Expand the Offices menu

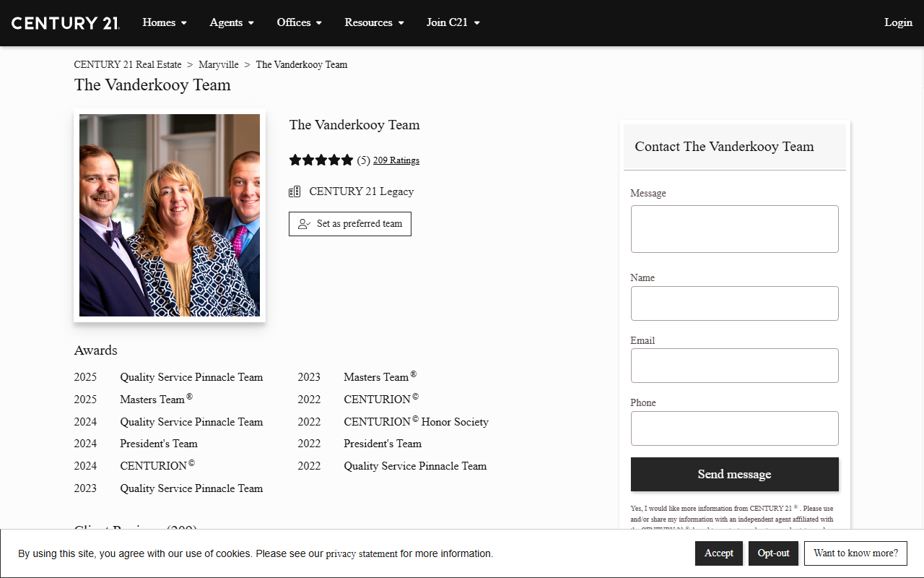pyautogui.click(x=300, y=22)
